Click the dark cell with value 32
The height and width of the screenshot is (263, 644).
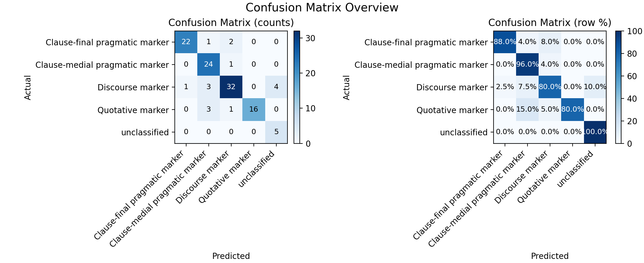click(231, 87)
